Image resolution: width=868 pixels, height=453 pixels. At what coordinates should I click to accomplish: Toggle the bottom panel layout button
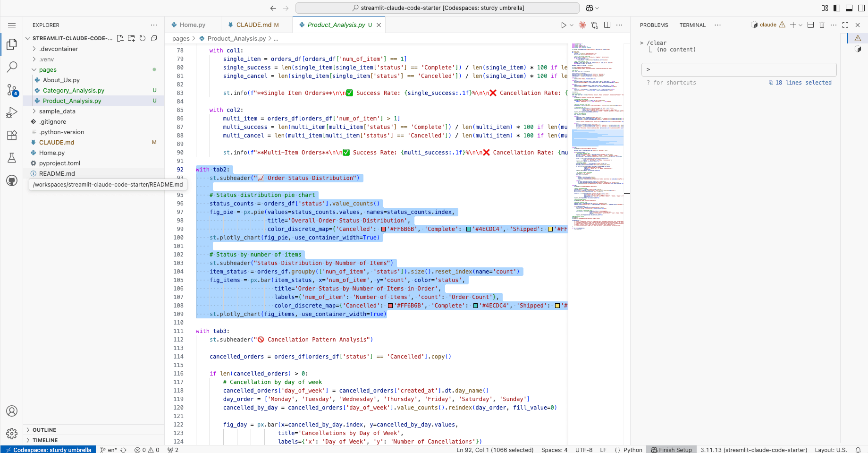coord(849,8)
